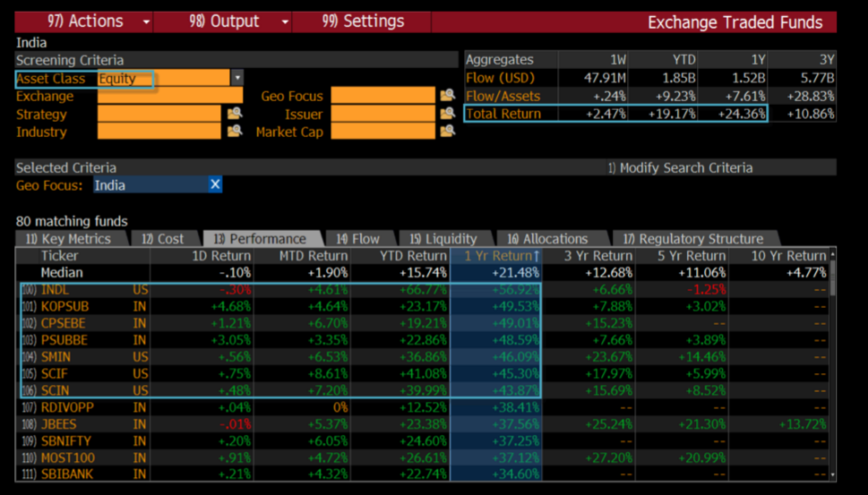The image size is (868, 495).
Task: Click the table scrollbar down arrow
Action: tap(832, 475)
